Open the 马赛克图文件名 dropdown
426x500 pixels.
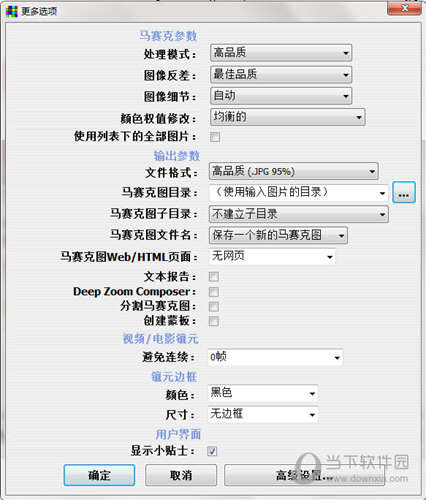(x=278, y=235)
